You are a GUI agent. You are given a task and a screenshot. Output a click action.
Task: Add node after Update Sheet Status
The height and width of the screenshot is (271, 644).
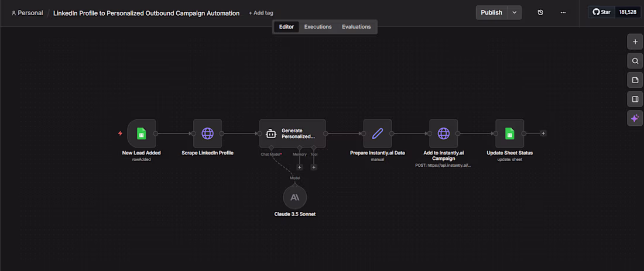(x=543, y=133)
